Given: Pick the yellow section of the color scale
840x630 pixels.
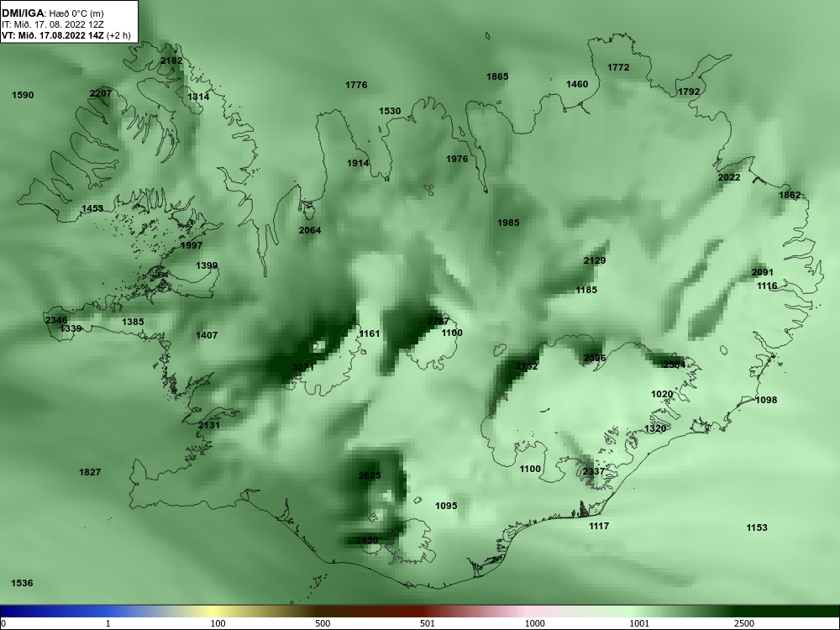Looking at the screenshot, I should click(x=212, y=612).
